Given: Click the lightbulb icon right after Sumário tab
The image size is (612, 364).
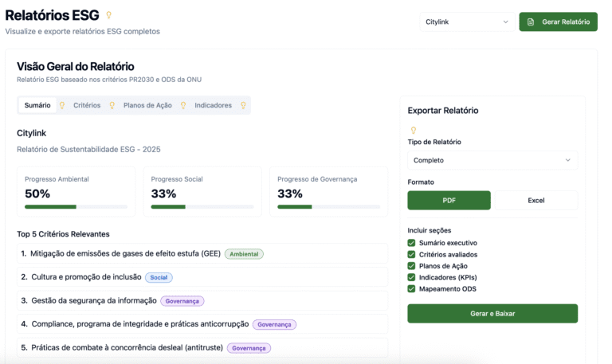Looking at the screenshot, I should coord(61,105).
